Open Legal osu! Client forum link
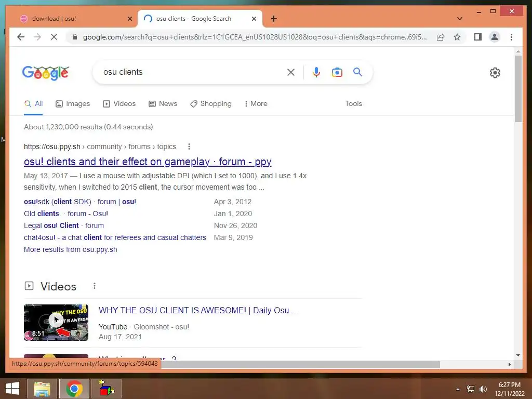 [x=64, y=225]
